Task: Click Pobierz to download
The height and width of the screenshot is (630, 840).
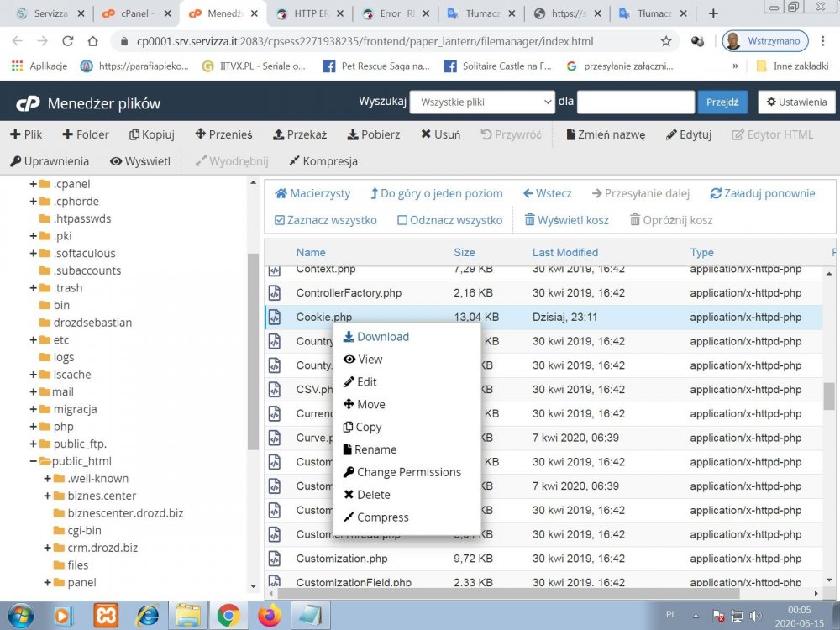Action: pyautogui.click(x=374, y=134)
